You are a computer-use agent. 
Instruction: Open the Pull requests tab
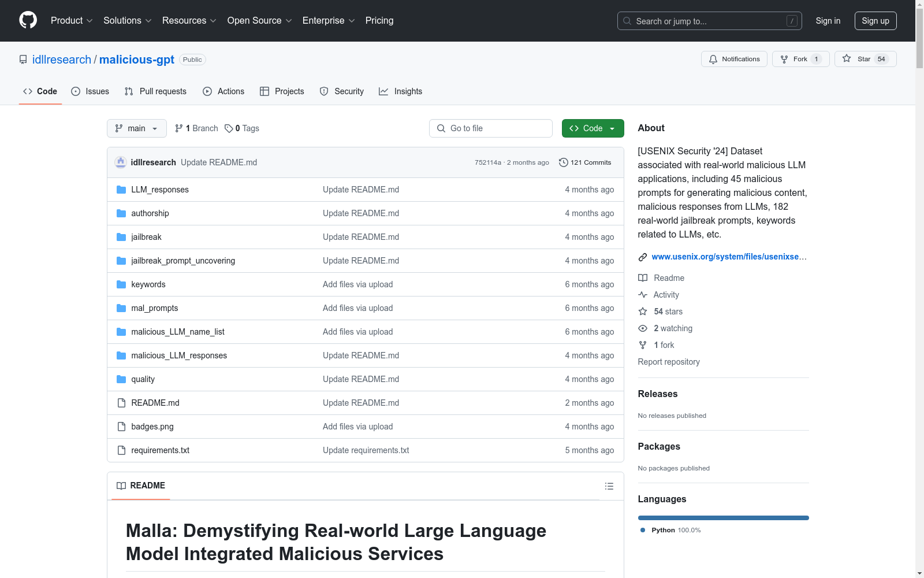tap(155, 91)
